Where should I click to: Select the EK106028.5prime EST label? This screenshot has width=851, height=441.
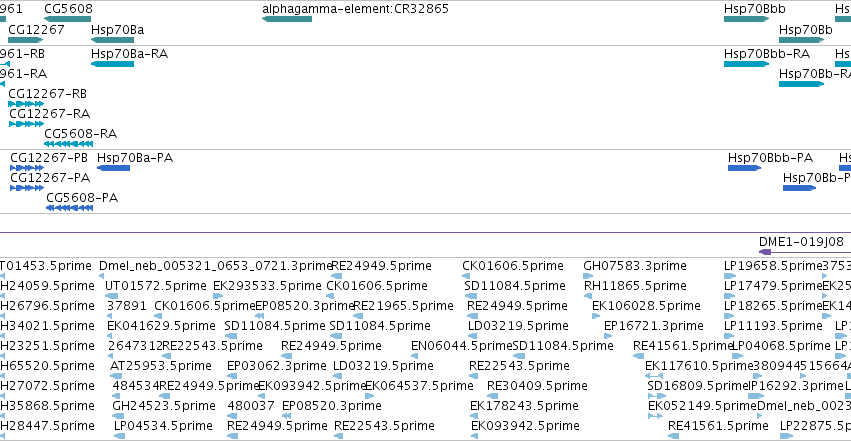coord(646,306)
